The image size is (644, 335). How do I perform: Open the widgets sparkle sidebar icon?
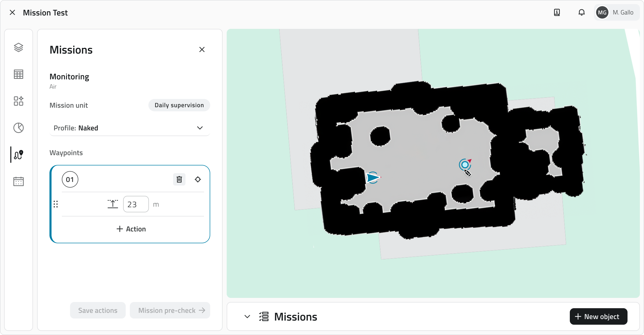(19, 101)
